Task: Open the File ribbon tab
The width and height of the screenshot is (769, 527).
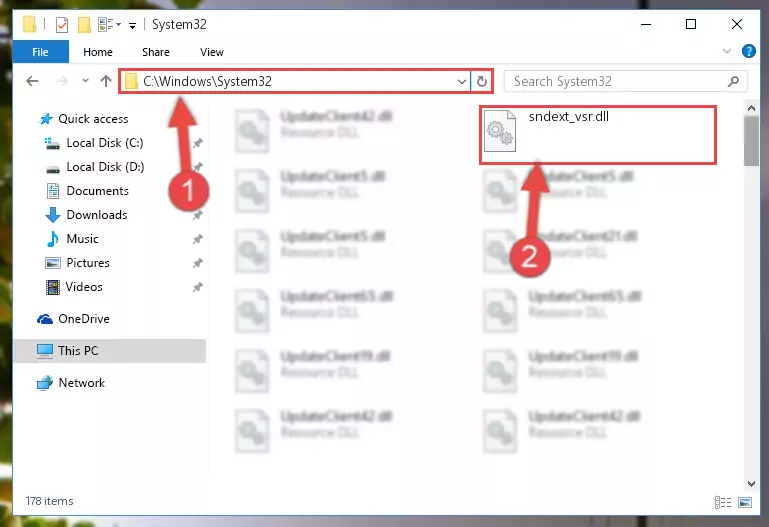Action: point(40,52)
